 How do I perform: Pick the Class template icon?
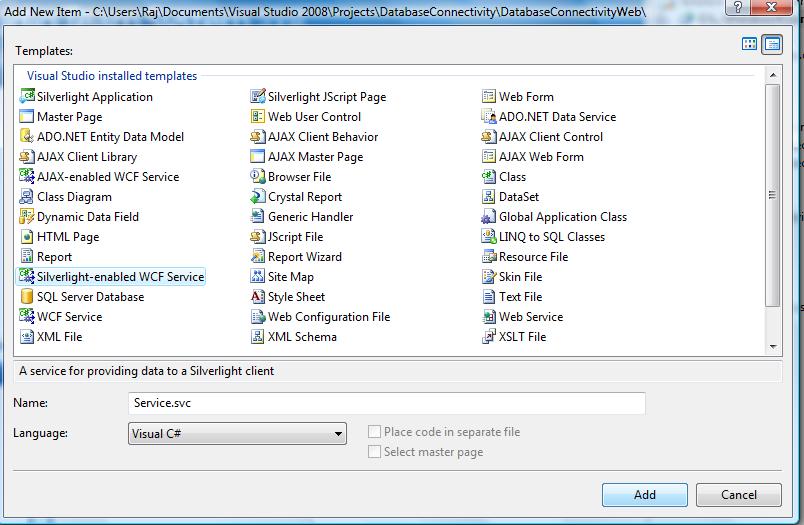[489, 176]
